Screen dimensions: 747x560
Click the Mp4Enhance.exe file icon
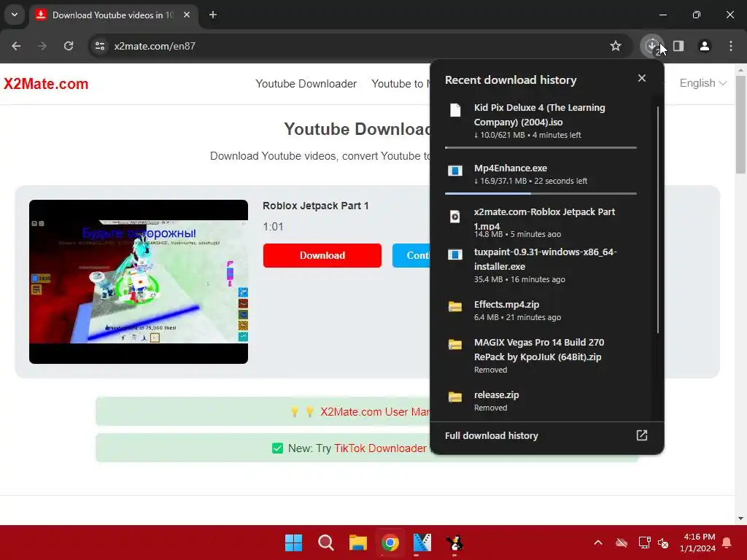[x=455, y=171]
